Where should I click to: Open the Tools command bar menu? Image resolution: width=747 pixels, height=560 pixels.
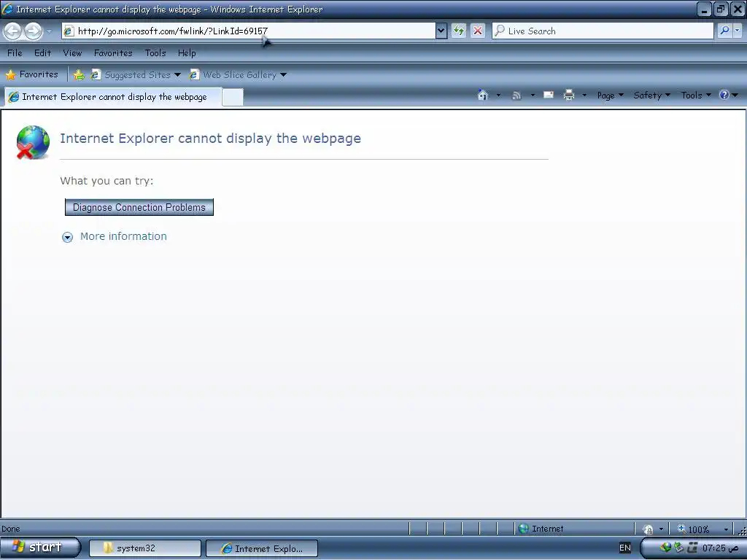click(695, 96)
